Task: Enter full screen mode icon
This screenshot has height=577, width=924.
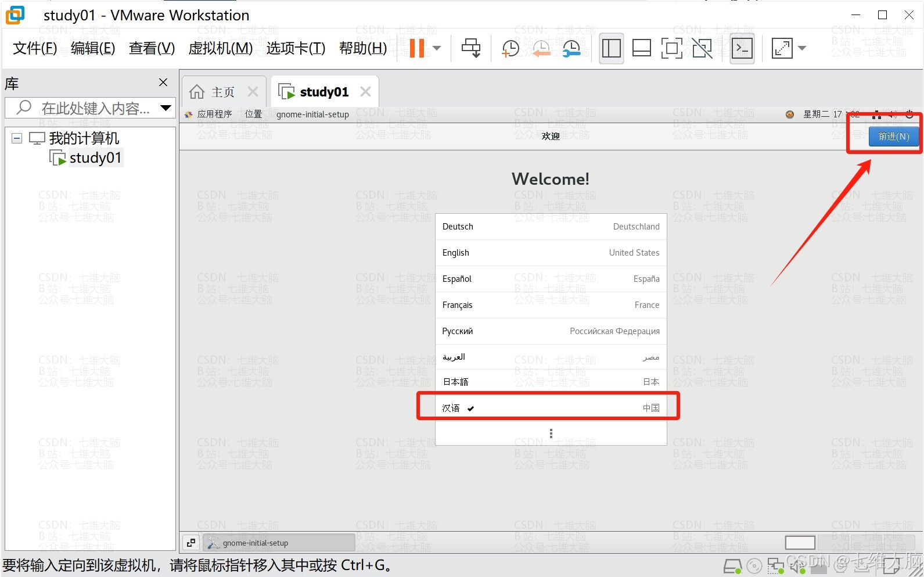Action: 671,48
